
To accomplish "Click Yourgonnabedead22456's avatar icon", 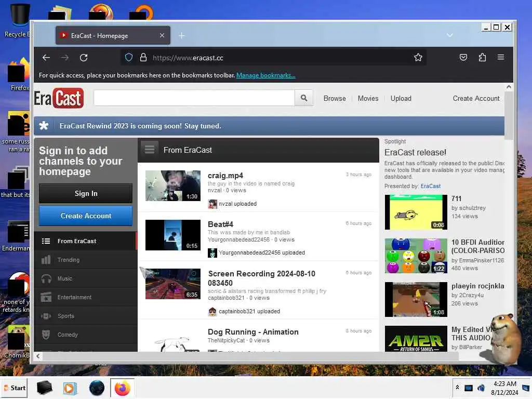I will coord(212,253).
